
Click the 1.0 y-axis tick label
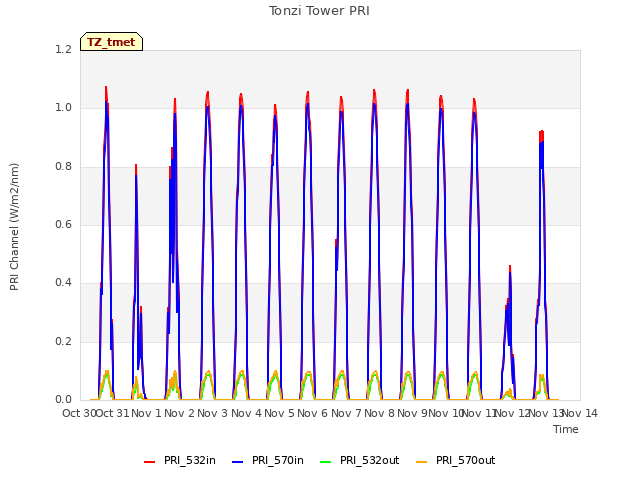[x=63, y=108]
